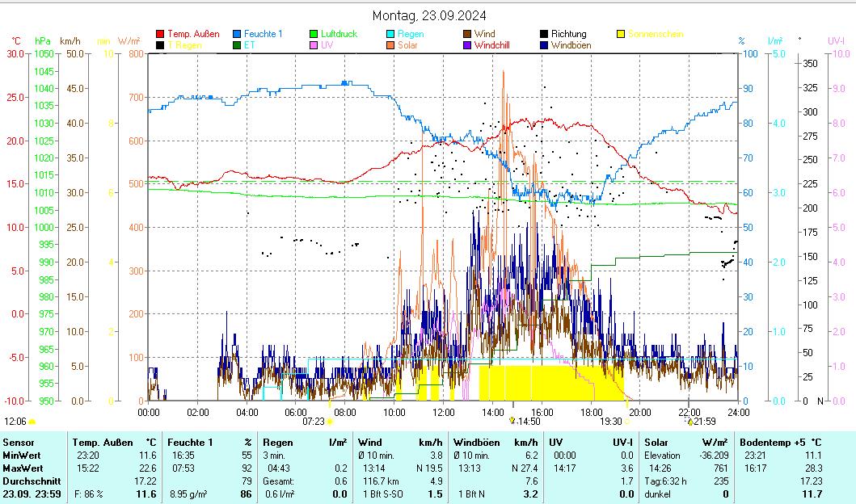Viewport: 856px width, 504px height.
Task: Click the black Richtung legend swatch
Action: point(544,34)
